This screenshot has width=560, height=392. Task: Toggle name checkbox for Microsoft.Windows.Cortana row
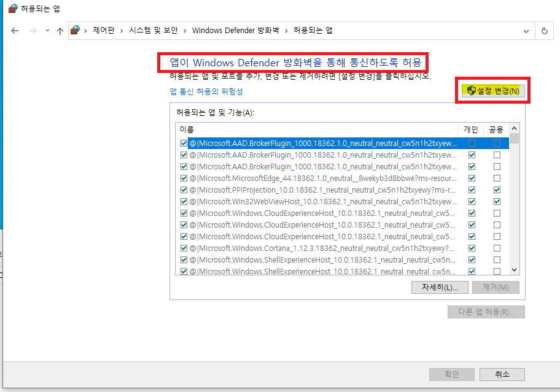184,248
